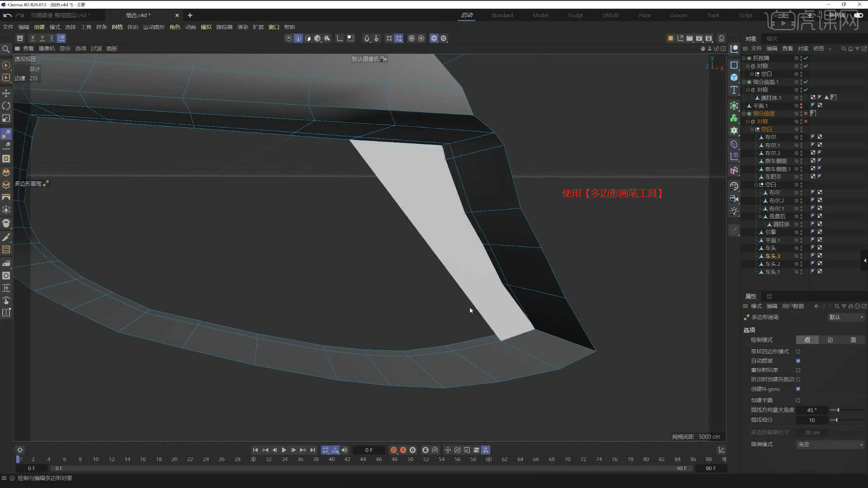The width and height of the screenshot is (868, 488).
Task: Play the animation forward
Action: pos(284,450)
